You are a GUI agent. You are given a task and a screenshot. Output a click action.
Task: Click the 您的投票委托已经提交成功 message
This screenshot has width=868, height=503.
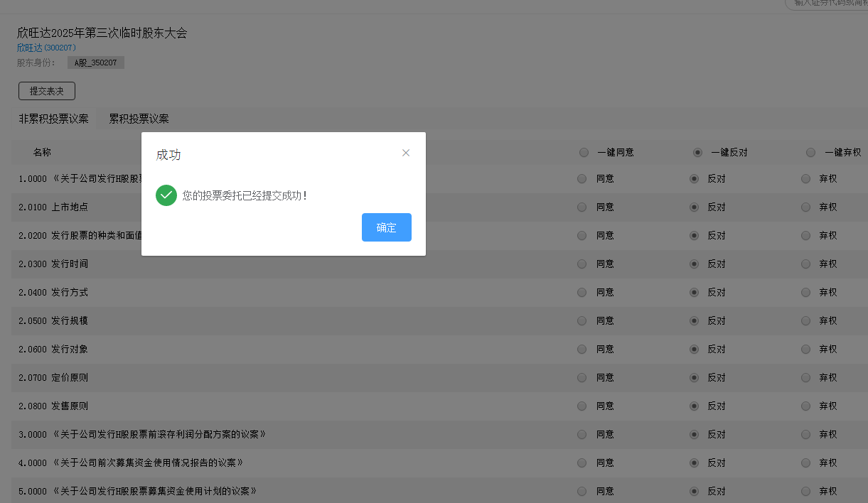[x=245, y=195]
